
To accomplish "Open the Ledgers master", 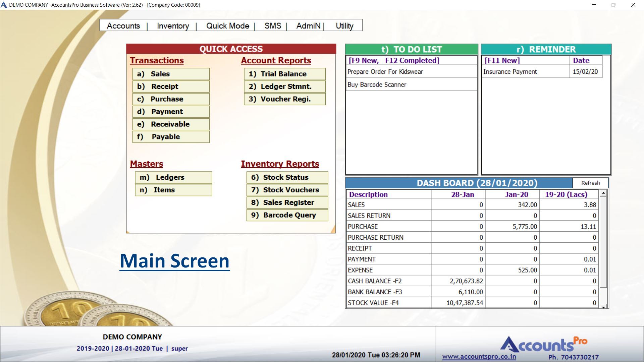I will [173, 177].
